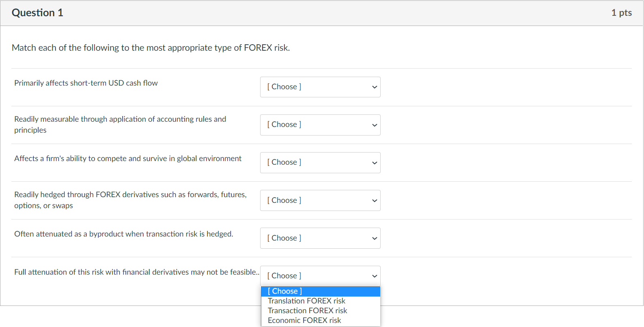
Task: Click the FOREX risk matching instruction text
Action: pyautogui.click(x=151, y=48)
